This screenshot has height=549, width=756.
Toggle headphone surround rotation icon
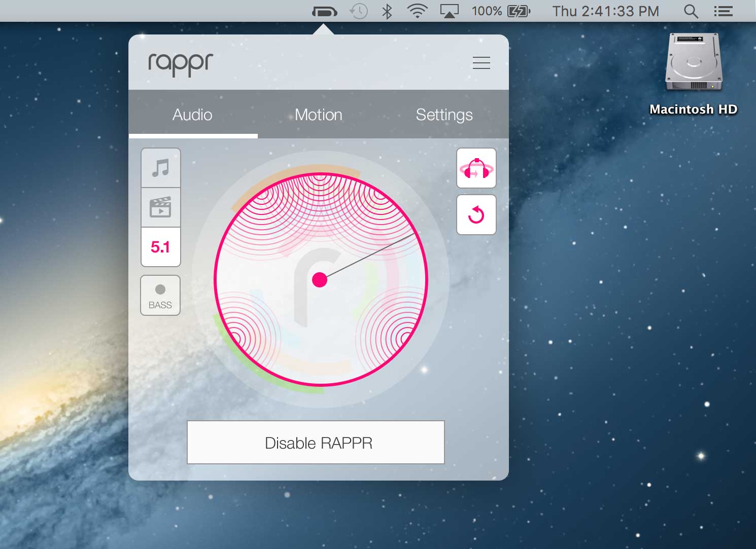[476, 168]
